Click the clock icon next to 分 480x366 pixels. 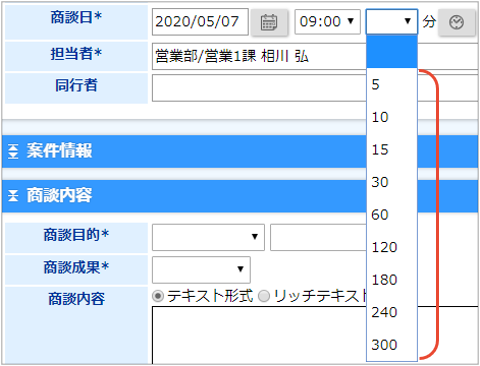pos(456,22)
